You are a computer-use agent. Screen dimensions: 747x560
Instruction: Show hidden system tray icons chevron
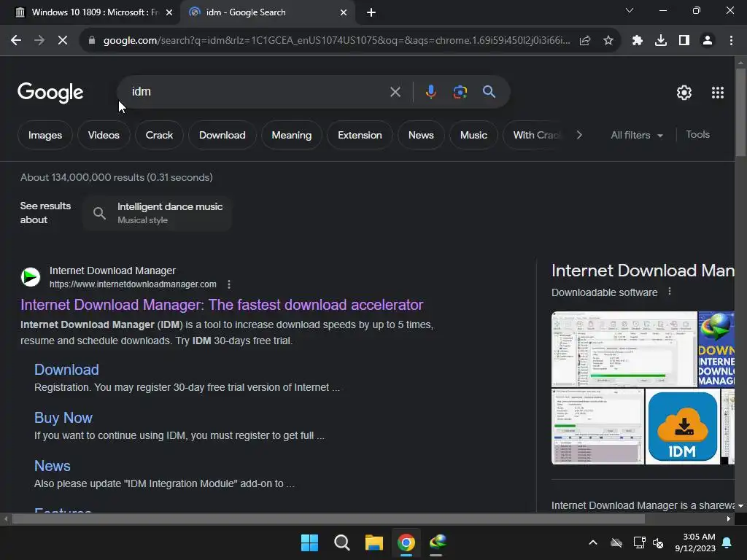[x=593, y=542]
